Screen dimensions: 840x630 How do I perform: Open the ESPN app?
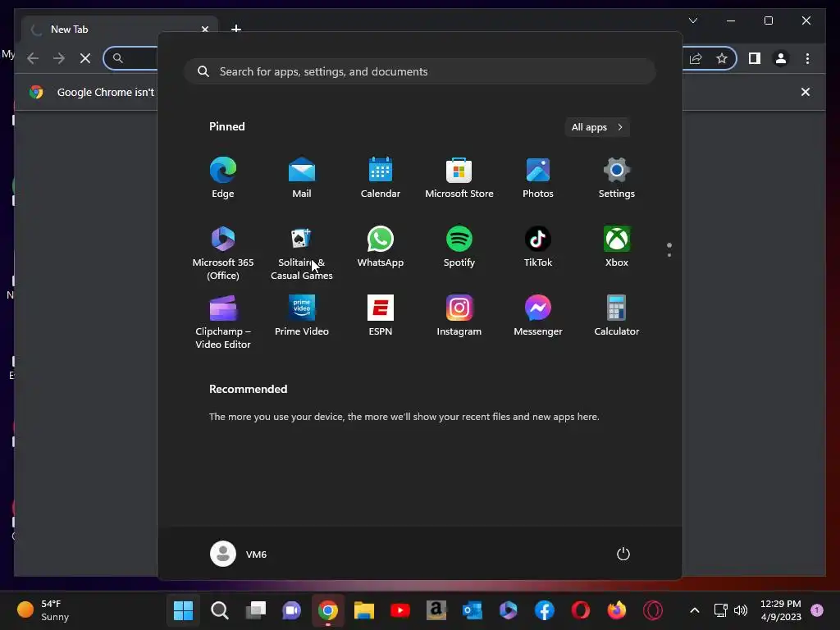coord(381,315)
